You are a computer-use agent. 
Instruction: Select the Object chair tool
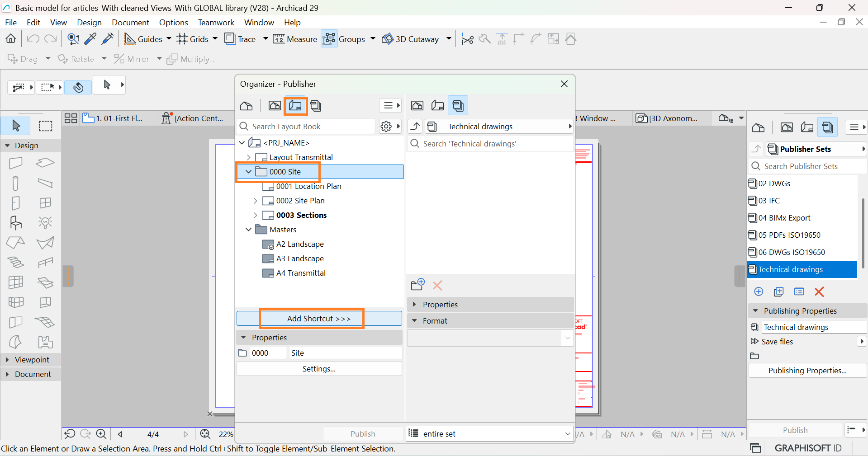tap(15, 223)
